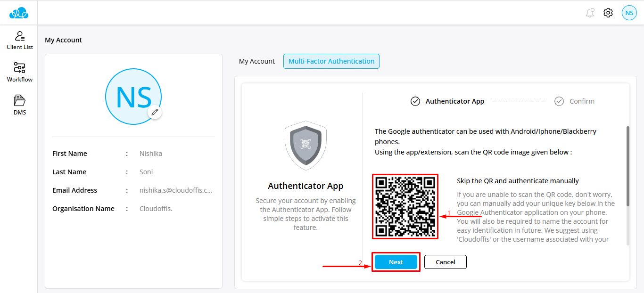The image size is (644, 293).
Task: Click the QR code image
Action: [405, 207]
